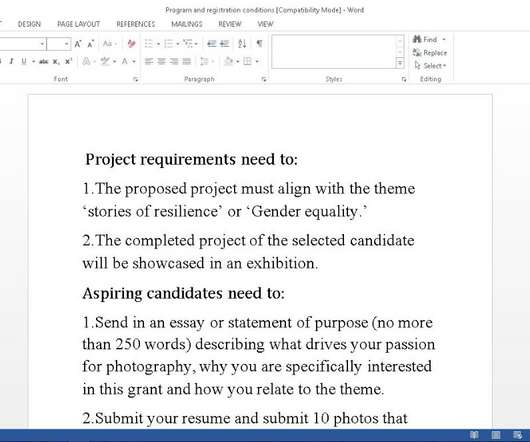Center-align the paragraph

[x=161, y=62]
